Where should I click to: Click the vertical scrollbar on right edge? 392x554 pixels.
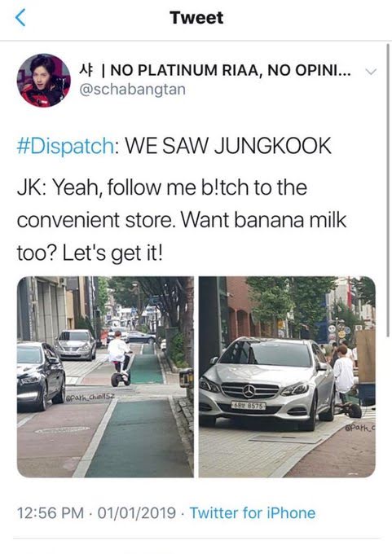click(x=388, y=191)
